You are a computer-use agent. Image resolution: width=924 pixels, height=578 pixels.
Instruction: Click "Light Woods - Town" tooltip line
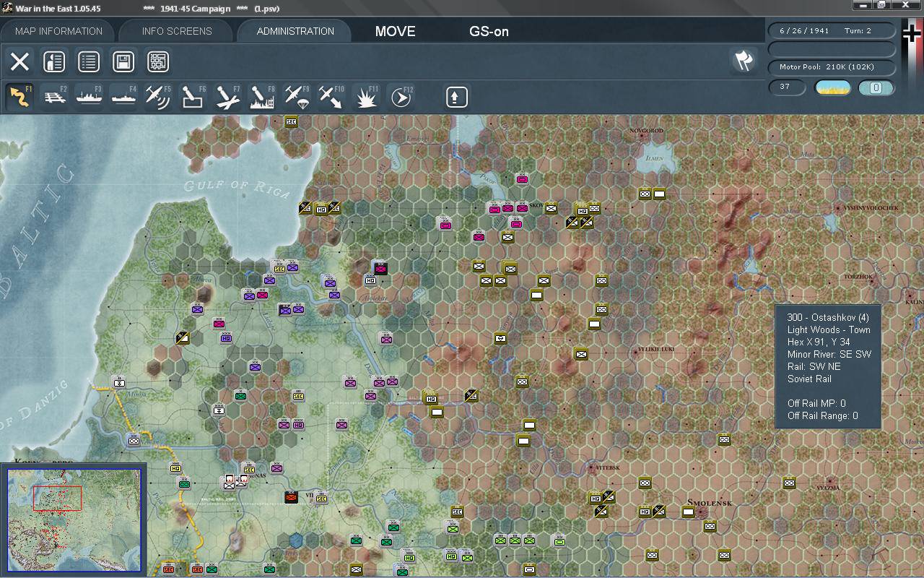pyautogui.click(x=829, y=329)
